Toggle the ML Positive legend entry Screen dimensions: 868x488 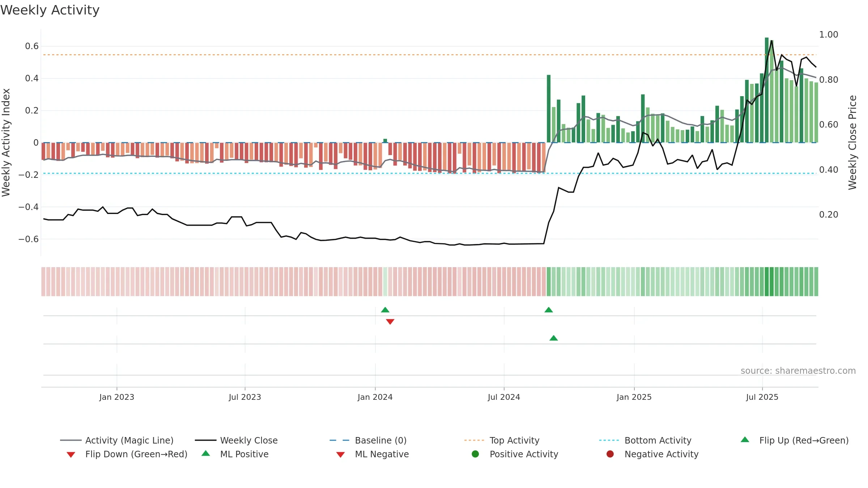(x=235, y=454)
